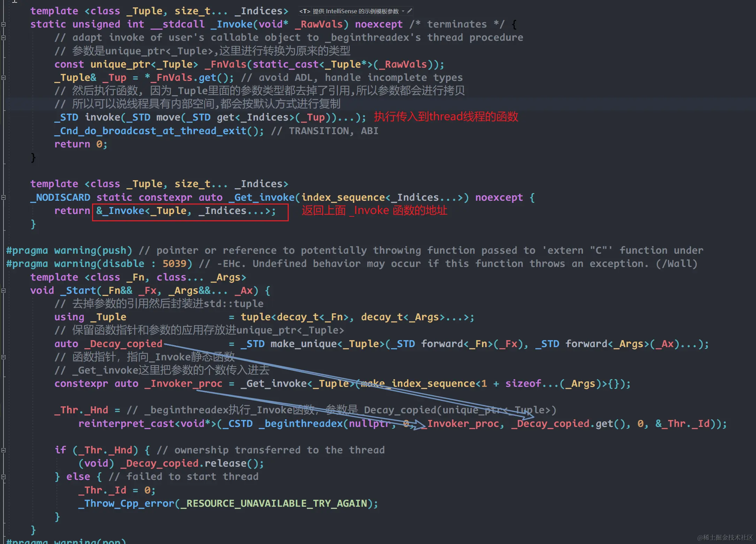Collapse the void _Start function block
The image size is (756, 544).
tap(3, 291)
